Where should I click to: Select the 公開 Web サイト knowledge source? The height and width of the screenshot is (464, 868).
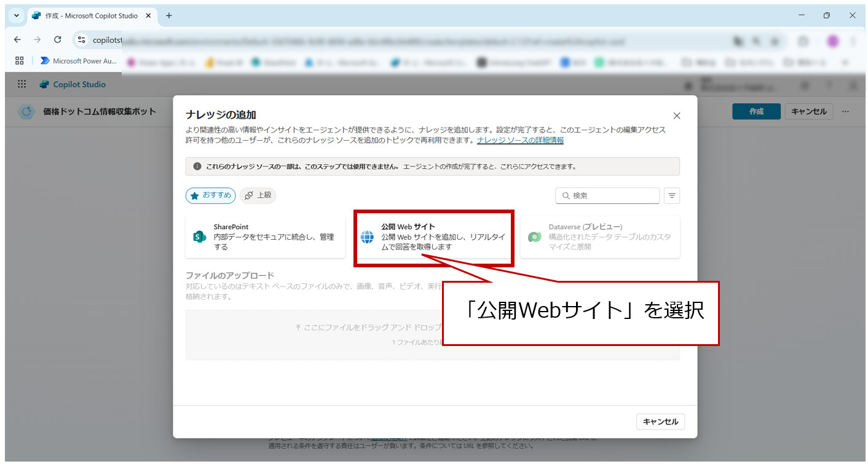click(x=433, y=237)
